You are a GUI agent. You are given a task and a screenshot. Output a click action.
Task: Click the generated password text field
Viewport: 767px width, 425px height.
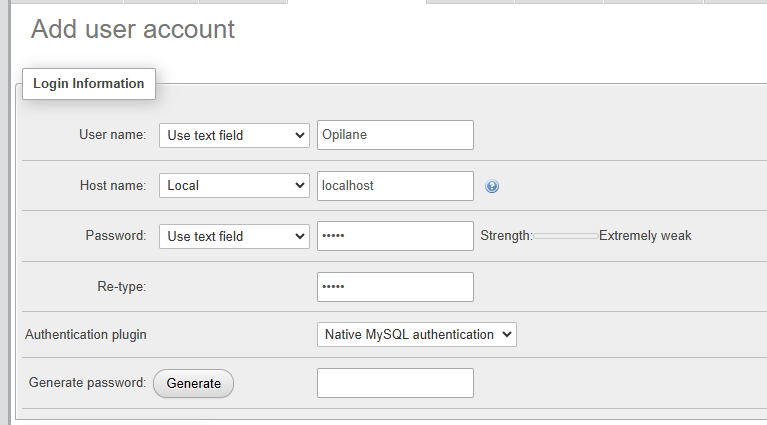395,383
